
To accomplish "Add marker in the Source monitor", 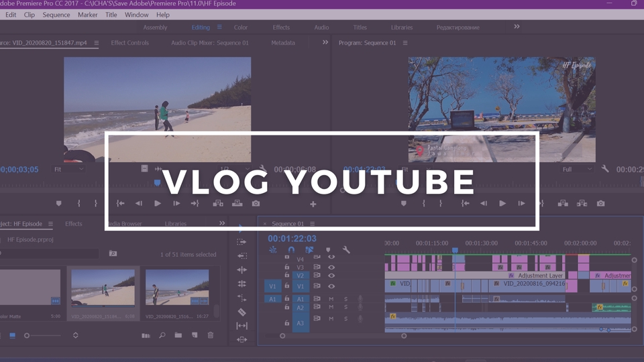I will click(x=59, y=204).
